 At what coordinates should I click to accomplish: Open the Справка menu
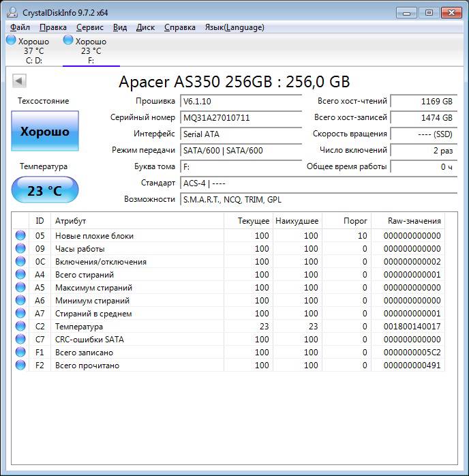180,27
